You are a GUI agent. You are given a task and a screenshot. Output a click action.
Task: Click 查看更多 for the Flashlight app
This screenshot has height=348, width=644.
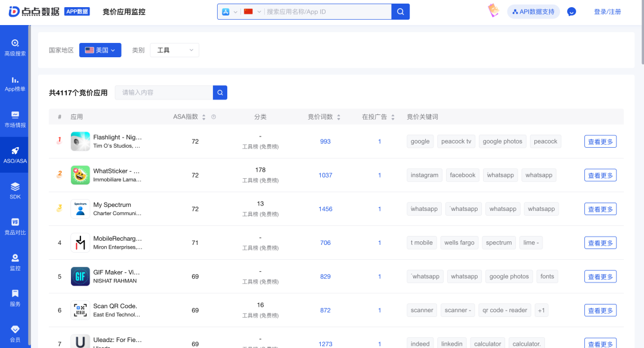[600, 141]
